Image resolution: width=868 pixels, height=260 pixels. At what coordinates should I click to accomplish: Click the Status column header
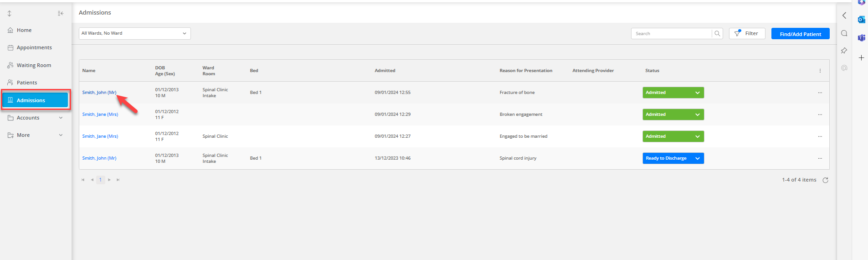pos(652,71)
